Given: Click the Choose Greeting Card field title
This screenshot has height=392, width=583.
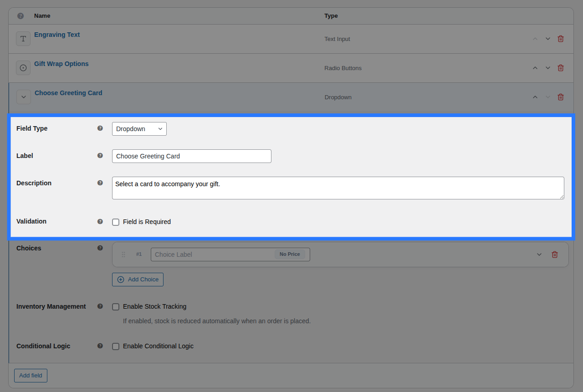Looking at the screenshot, I should click(68, 93).
